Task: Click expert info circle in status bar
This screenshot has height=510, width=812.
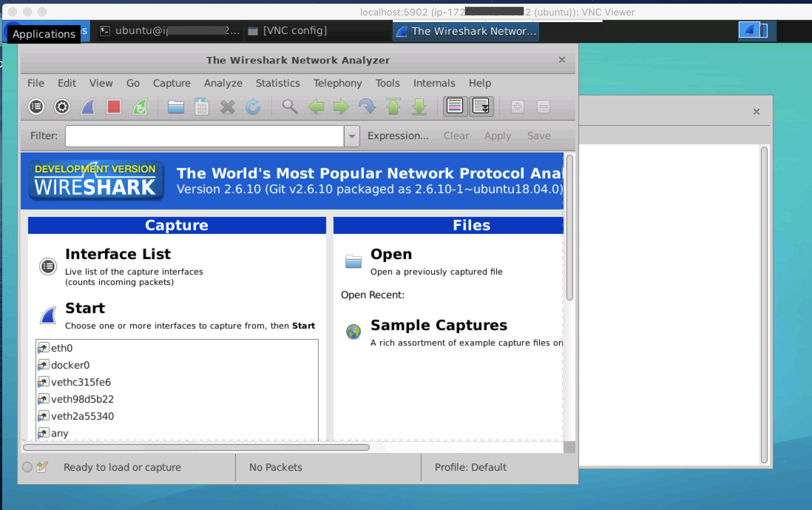Action: [27, 467]
